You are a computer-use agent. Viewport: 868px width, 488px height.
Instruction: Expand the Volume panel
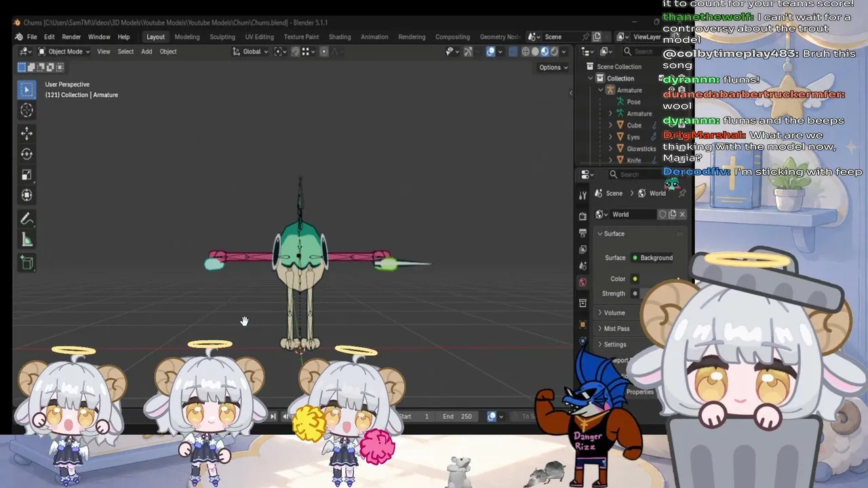(600, 313)
